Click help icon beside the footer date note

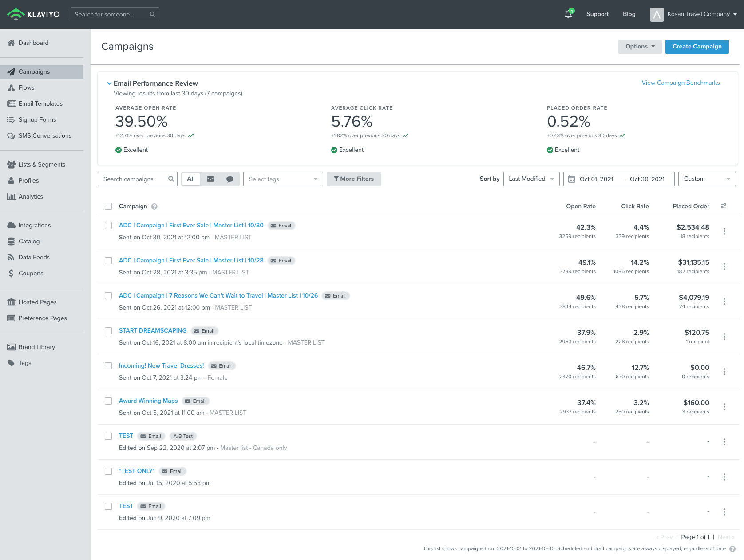pyautogui.click(x=732, y=549)
